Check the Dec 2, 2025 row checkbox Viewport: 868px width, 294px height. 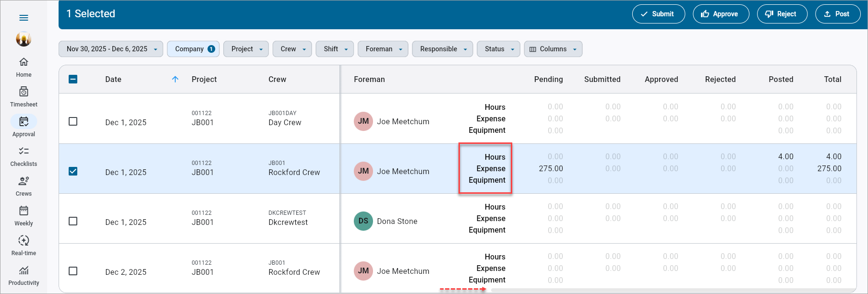pyautogui.click(x=73, y=271)
